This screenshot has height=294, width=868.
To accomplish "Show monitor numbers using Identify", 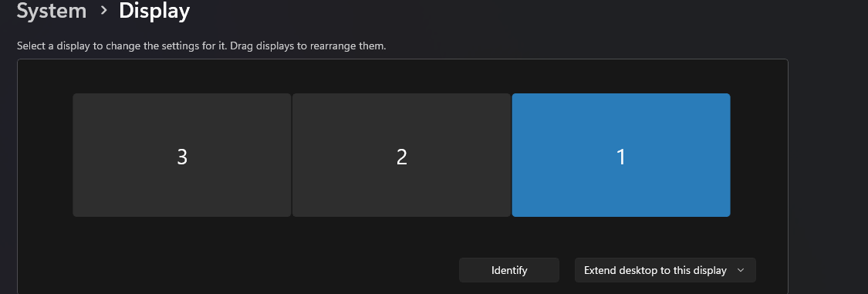I will point(509,270).
